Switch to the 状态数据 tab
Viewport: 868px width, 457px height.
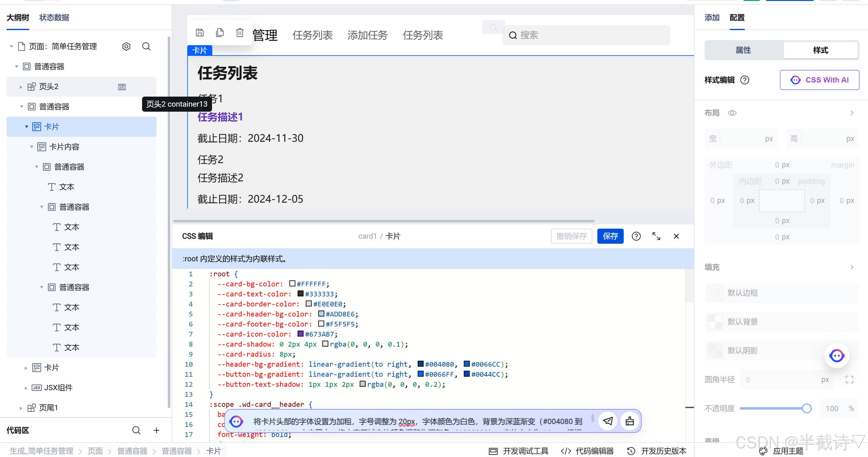[x=54, y=18]
